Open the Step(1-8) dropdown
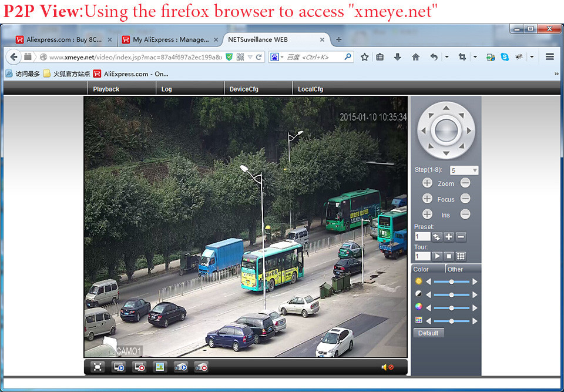Viewport: 564px width, 392px height. [464, 170]
